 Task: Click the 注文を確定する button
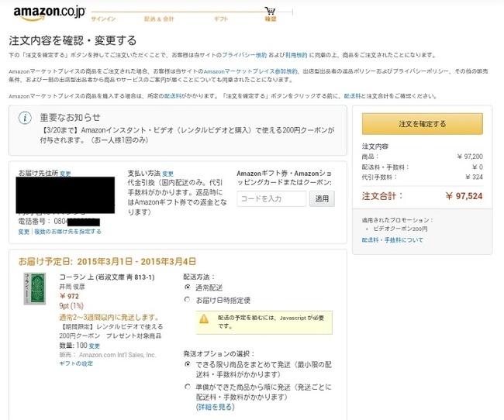coord(423,124)
